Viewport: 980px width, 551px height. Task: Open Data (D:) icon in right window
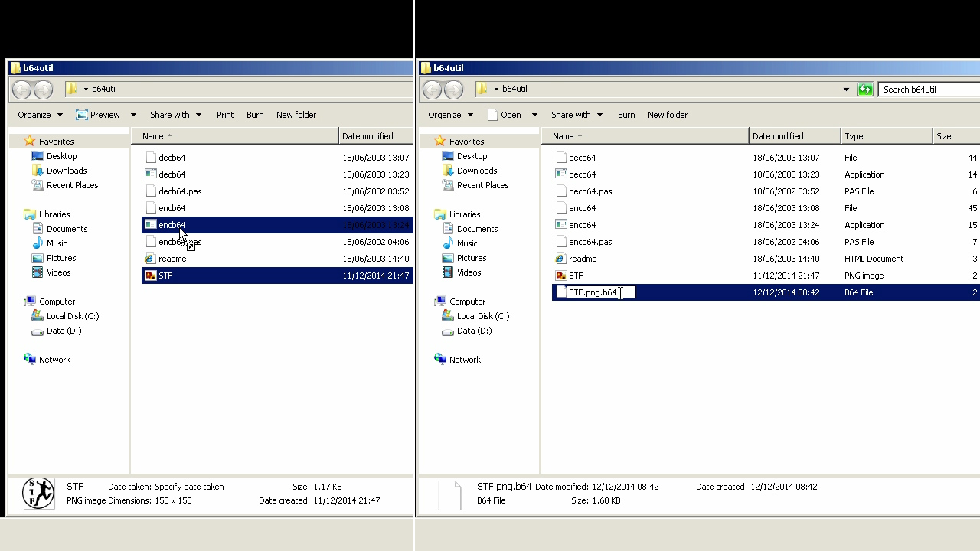click(448, 331)
